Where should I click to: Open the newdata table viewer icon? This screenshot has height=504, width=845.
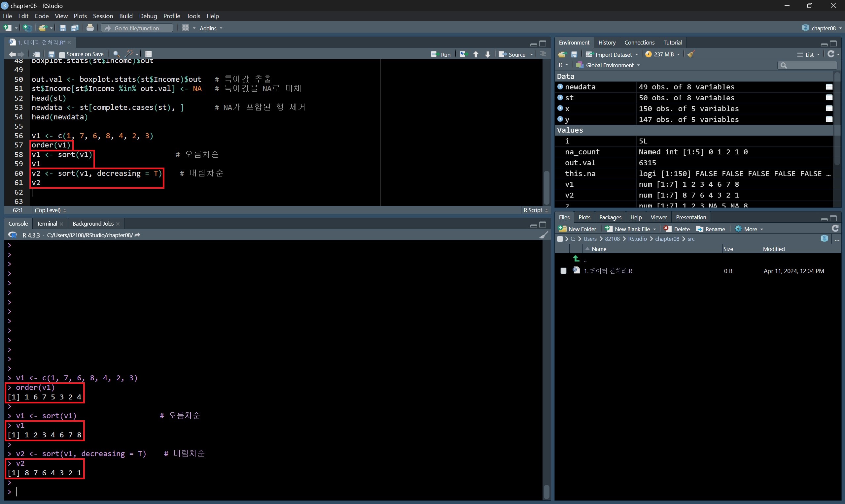(829, 87)
